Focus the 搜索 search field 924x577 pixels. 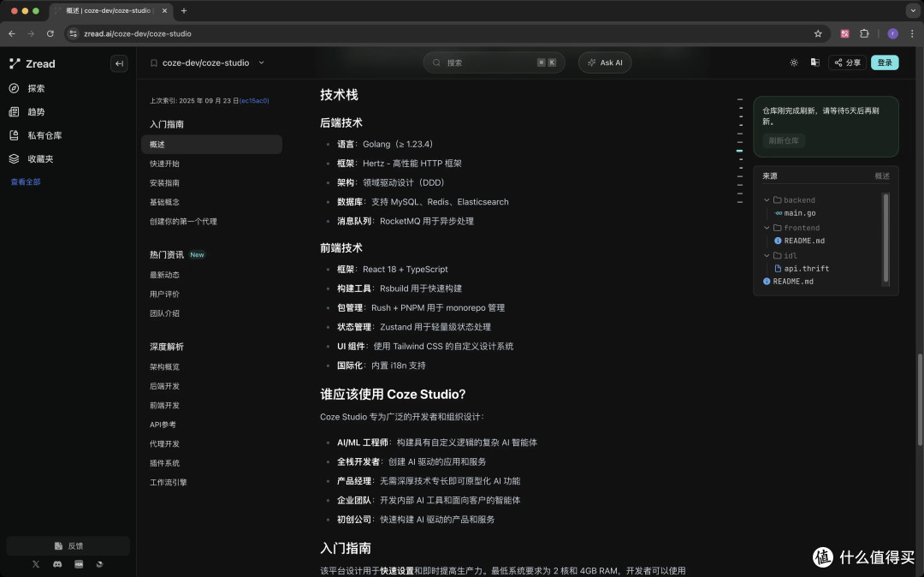(x=494, y=62)
